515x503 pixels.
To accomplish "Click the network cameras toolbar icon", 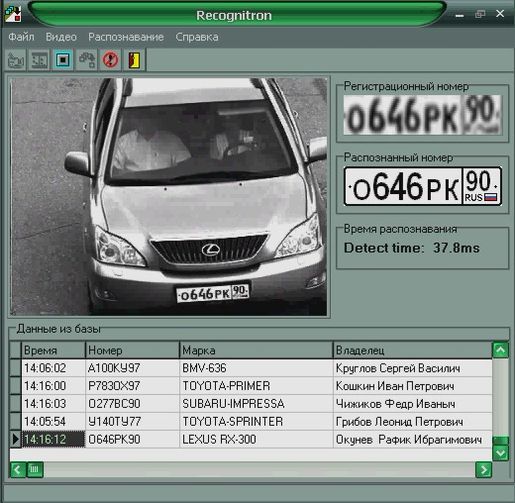I will pos(87,60).
